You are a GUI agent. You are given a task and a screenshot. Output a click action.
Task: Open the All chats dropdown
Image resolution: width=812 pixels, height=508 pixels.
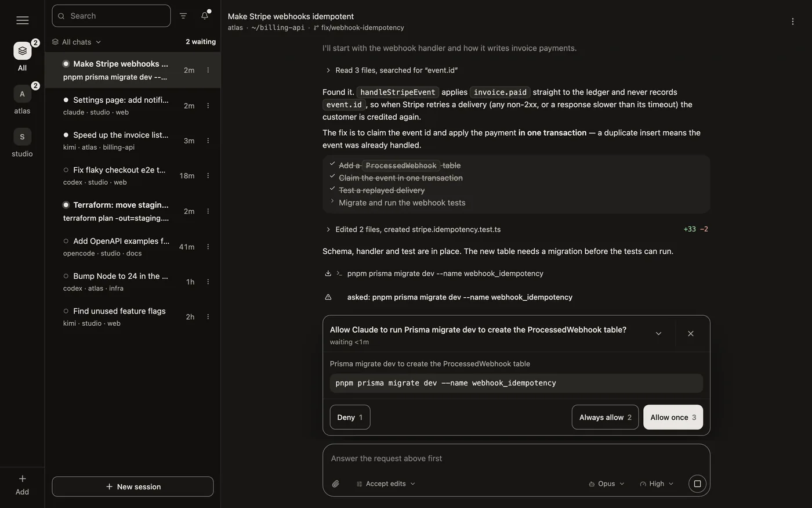click(x=77, y=42)
